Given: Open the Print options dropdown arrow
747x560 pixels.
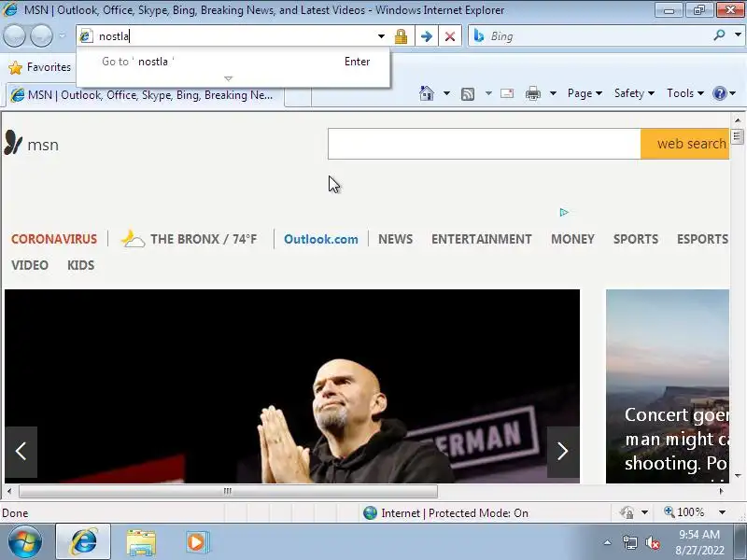Looking at the screenshot, I should pos(553,93).
